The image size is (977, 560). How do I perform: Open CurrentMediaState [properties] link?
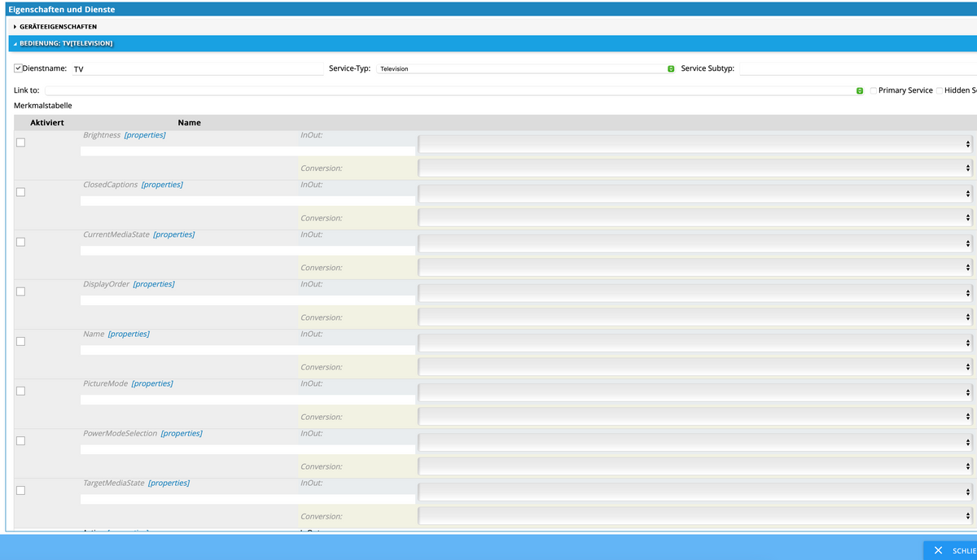[173, 234]
